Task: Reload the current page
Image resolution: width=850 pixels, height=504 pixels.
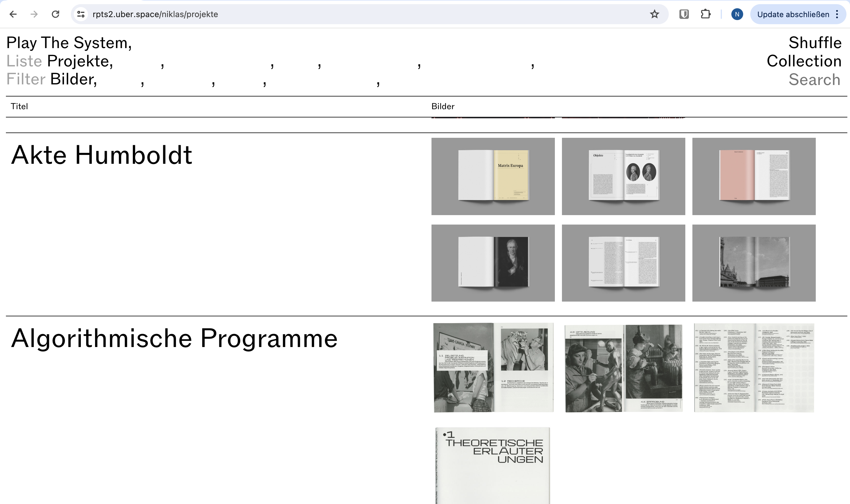Action: point(55,14)
